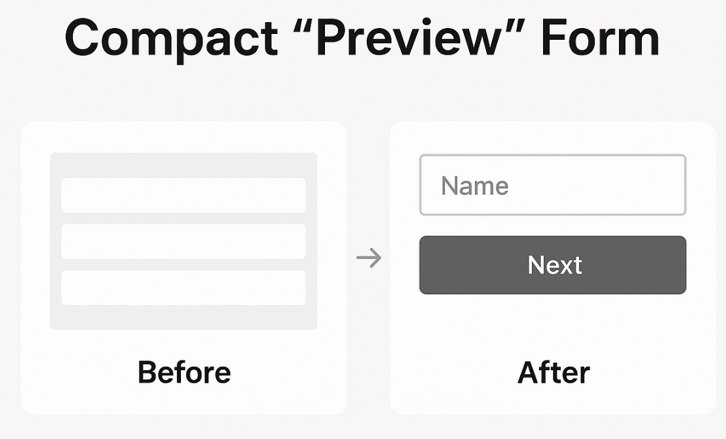The height and width of the screenshot is (439, 726).
Task: Click white margin of the Before card
Action: (x=34, y=240)
